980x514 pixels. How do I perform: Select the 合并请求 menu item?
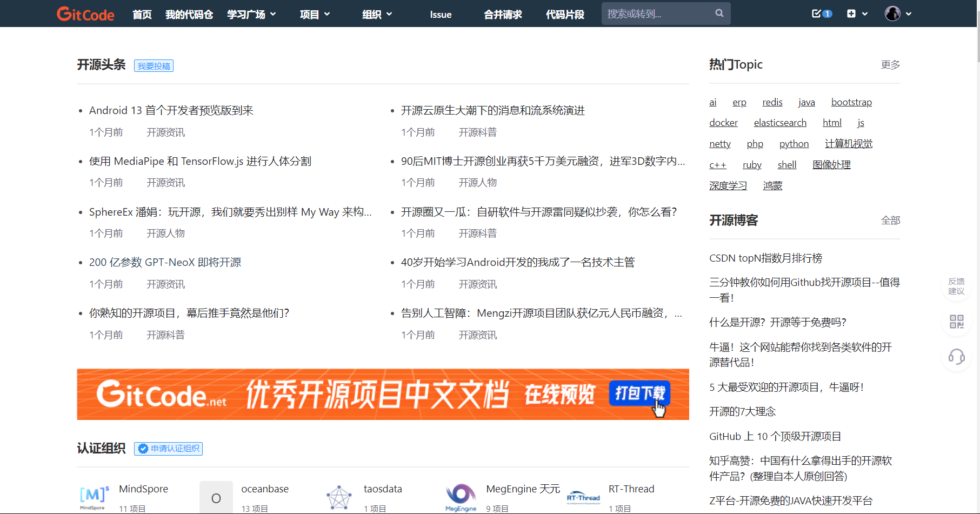coord(503,14)
